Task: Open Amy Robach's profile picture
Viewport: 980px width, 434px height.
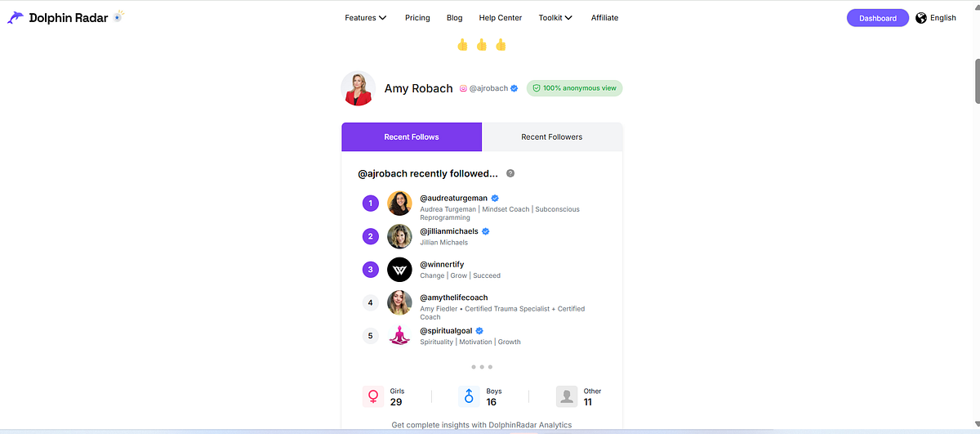Action: (x=358, y=88)
